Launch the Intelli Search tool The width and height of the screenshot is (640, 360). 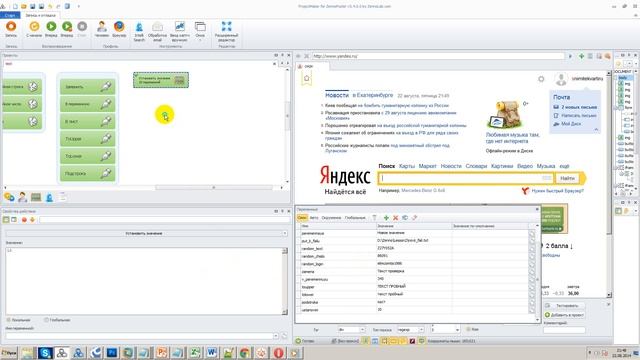coord(139,31)
